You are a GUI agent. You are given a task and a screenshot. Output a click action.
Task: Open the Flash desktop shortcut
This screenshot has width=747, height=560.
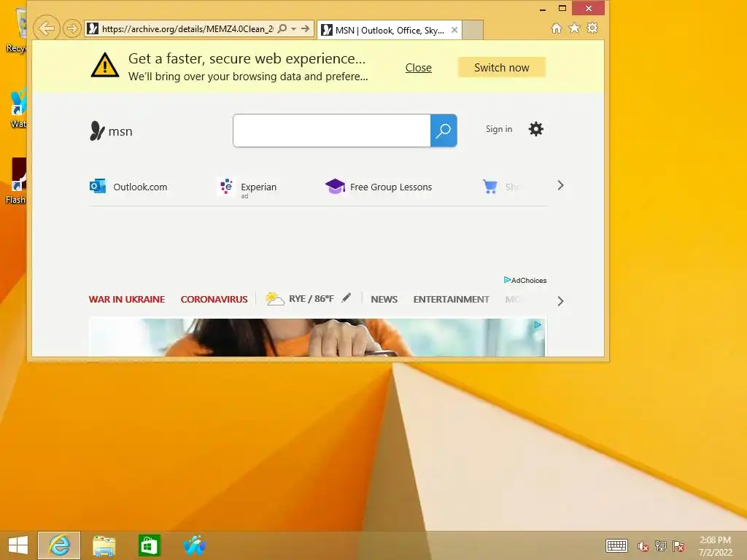point(15,181)
